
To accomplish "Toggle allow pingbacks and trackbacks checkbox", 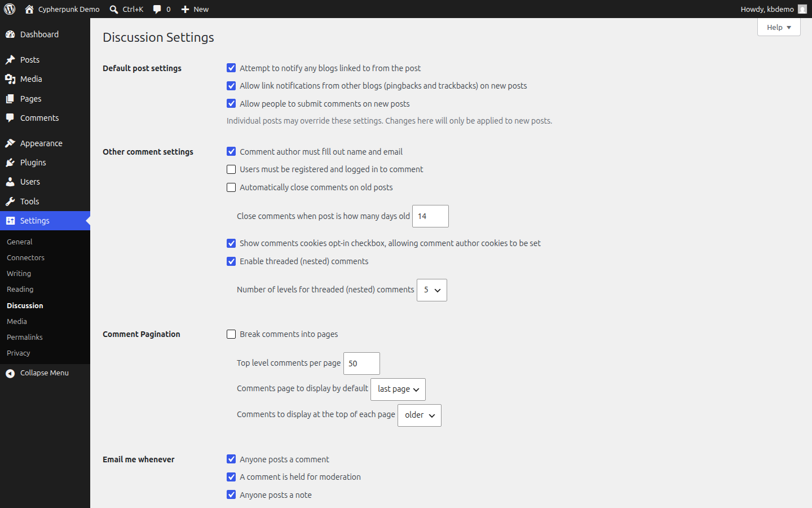I will point(231,86).
